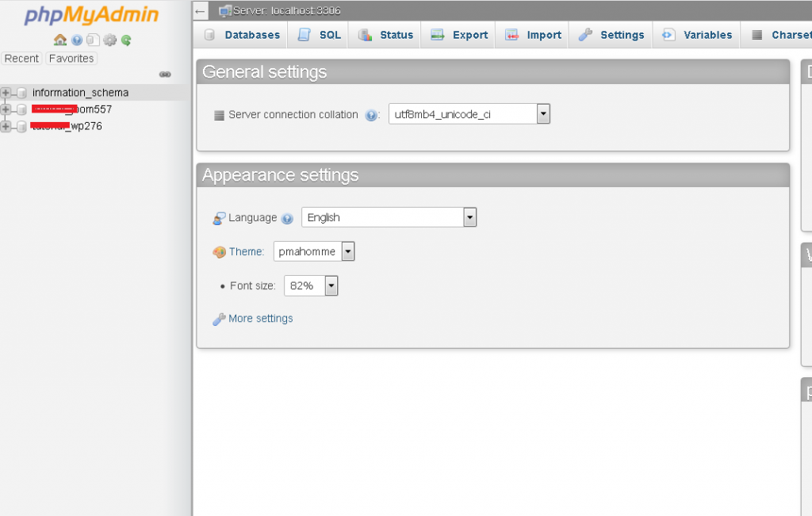Open the More settings link
The height and width of the screenshot is (516, 812).
pyautogui.click(x=260, y=319)
